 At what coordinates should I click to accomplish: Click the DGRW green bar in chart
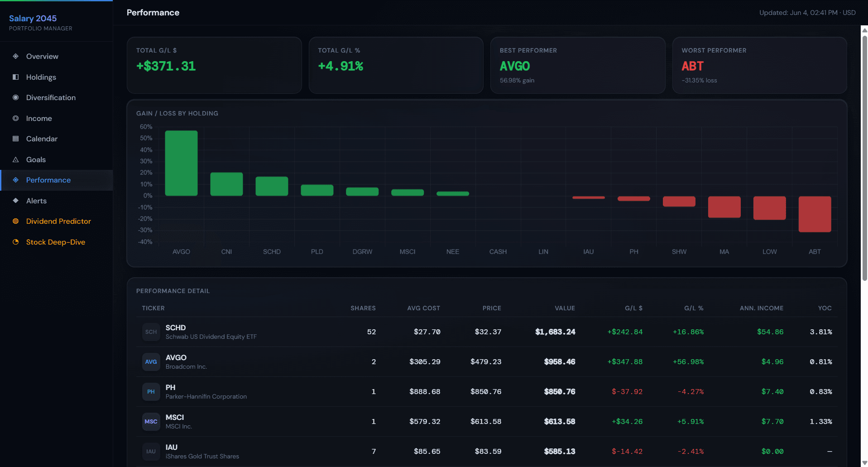point(362,192)
